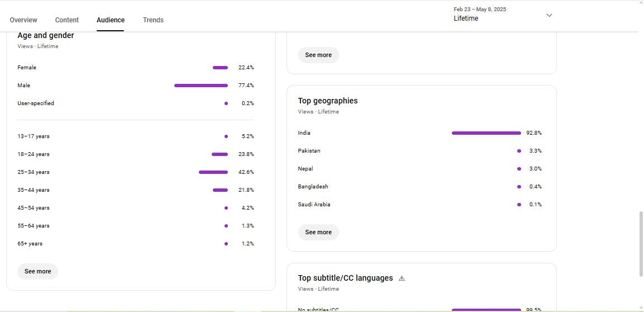644x312 pixels.
Task: Click the Lifetime date range selector text
Action: point(466,18)
